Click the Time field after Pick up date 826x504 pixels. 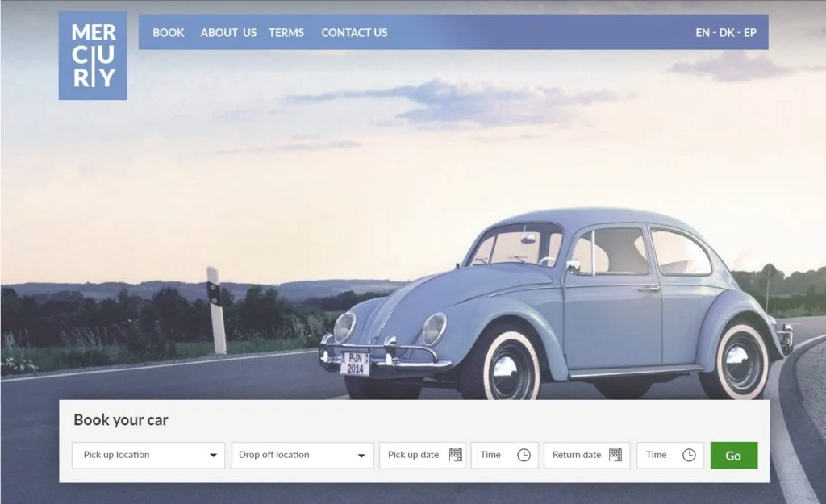click(x=505, y=455)
